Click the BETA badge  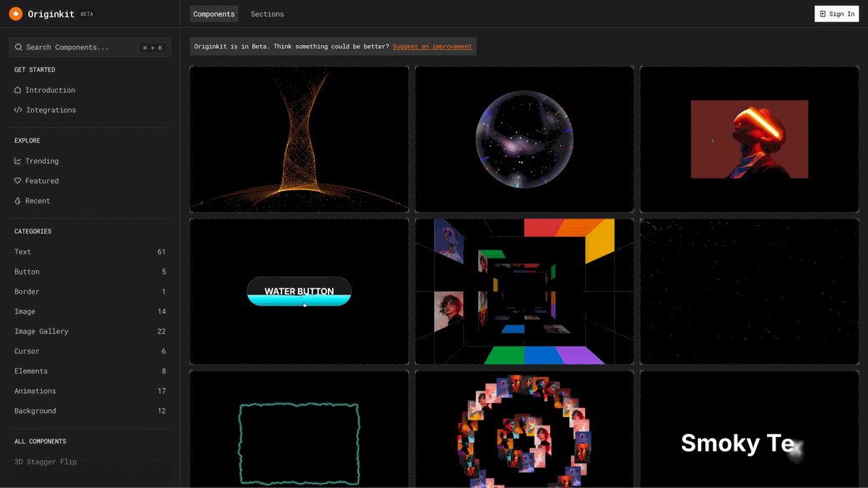[x=87, y=14]
